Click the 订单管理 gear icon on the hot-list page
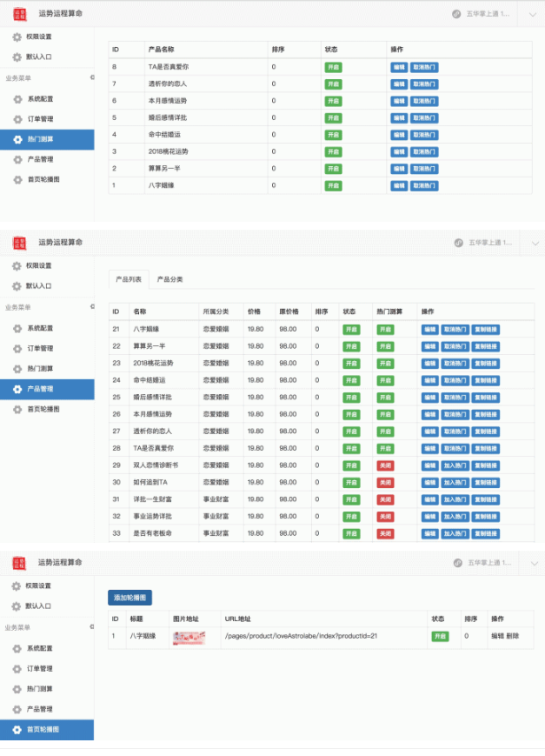 click(x=18, y=119)
